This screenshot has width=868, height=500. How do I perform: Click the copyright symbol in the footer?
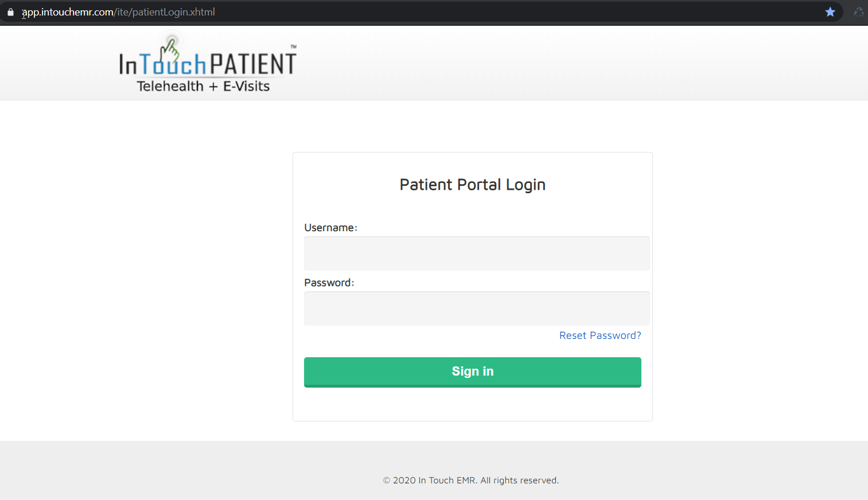pos(387,481)
